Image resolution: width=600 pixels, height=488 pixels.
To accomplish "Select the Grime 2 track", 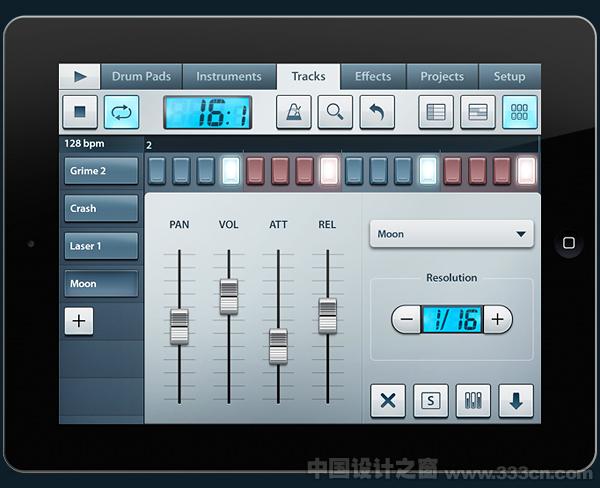I will [101, 171].
